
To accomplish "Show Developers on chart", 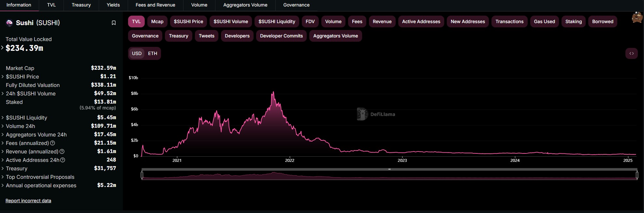I will (237, 36).
